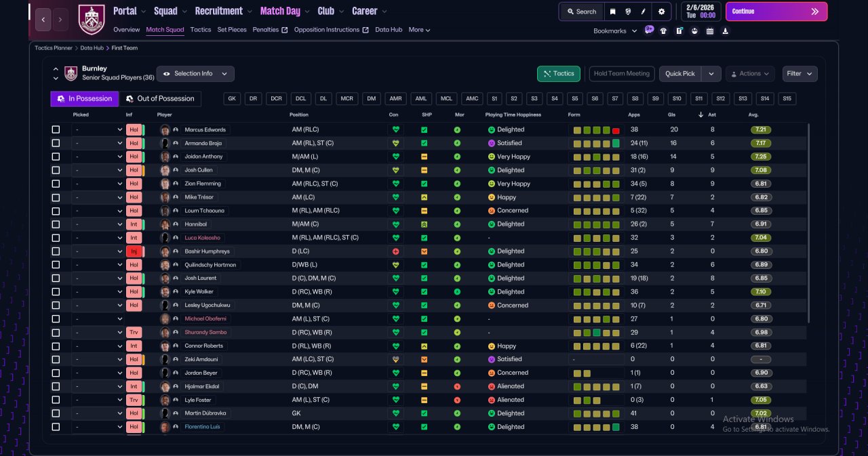This screenshot has width=868, height=456.
Task: Open the messages icon showing 9+
Action: [x=649, y=30]
